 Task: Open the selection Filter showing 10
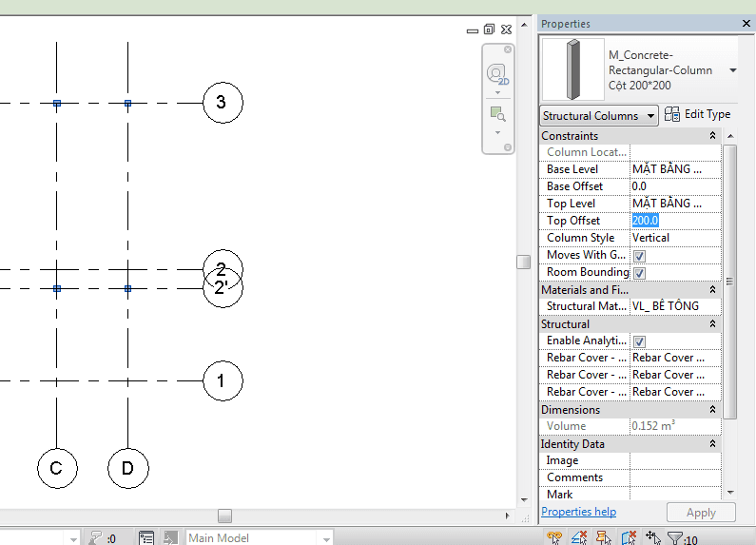tap(682, 538)
